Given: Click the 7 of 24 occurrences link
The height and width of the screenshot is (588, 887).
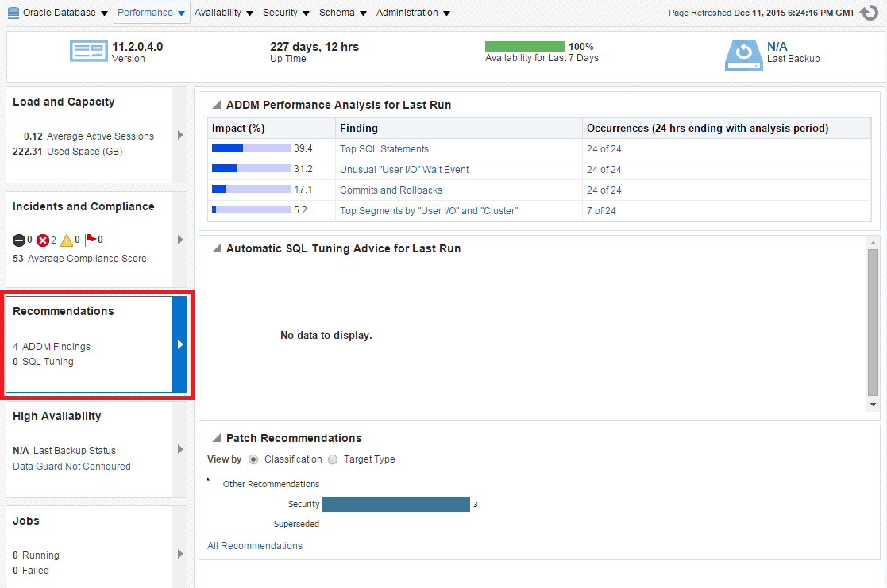Looking at the screenshot, I should point(601,211).
